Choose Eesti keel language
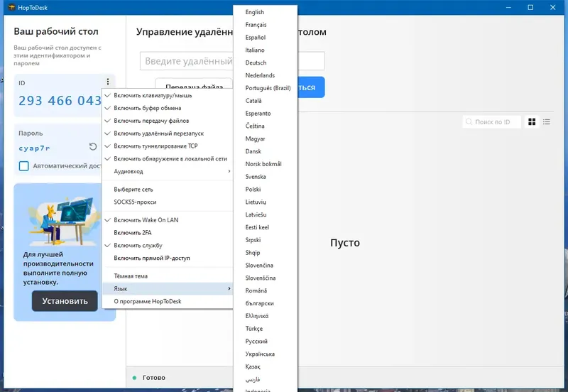Image resolution: width=568 pixels, height=392 pixels. [265, 227]
